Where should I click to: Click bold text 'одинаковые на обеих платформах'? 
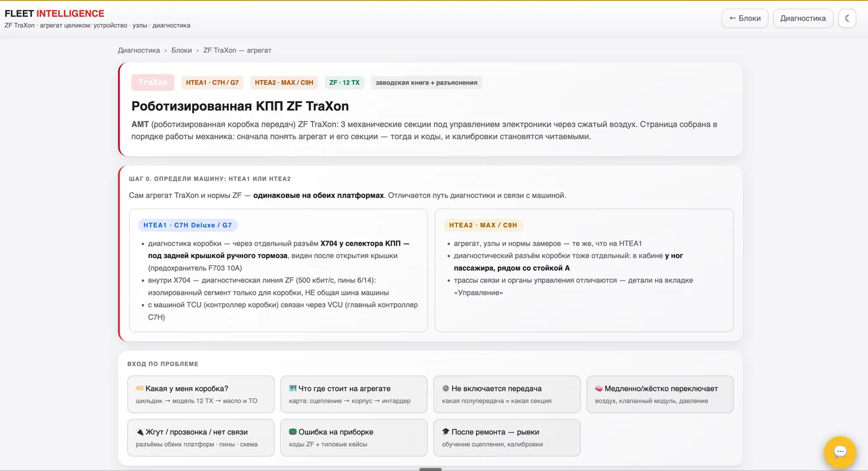point(319,195)
